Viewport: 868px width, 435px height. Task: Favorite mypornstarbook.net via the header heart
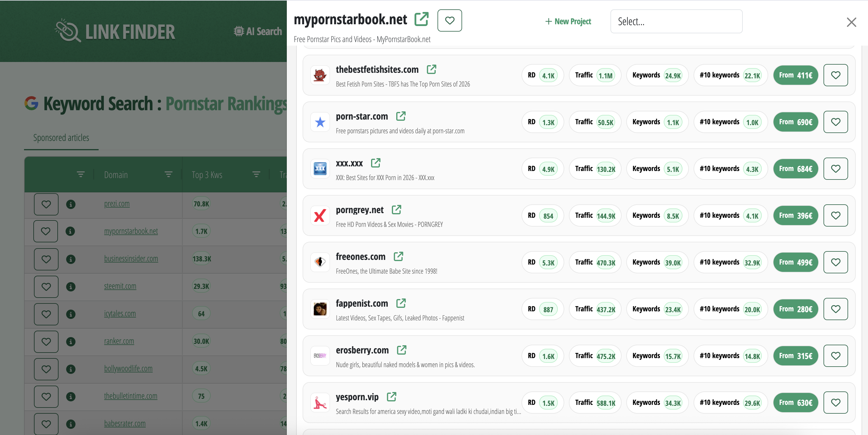click(450, 20)
